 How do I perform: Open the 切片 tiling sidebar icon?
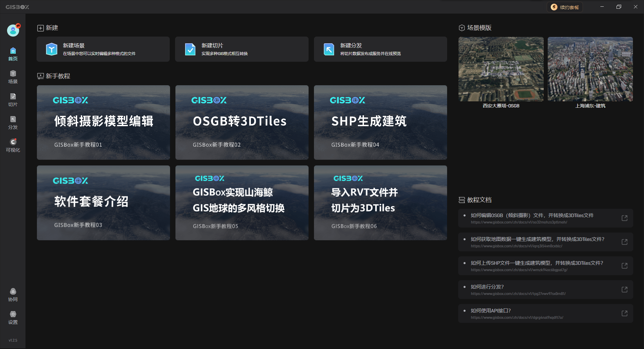pyautogui.click(x=13, y=96)
